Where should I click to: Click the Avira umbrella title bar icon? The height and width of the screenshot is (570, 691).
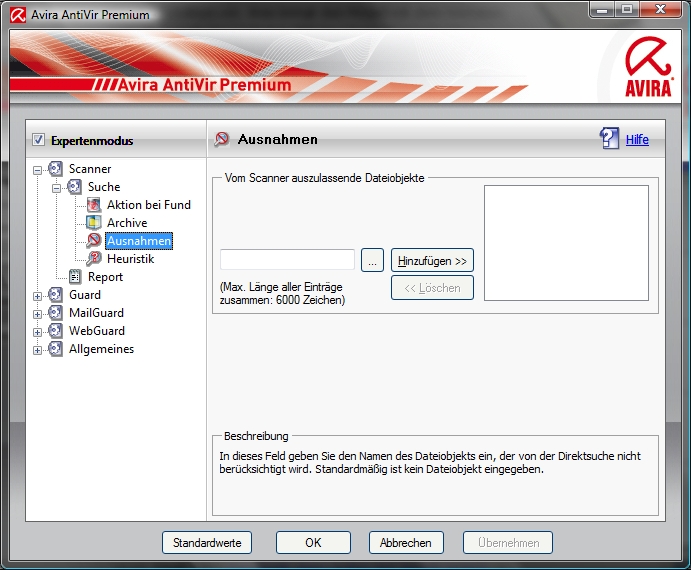click(18, 15)
